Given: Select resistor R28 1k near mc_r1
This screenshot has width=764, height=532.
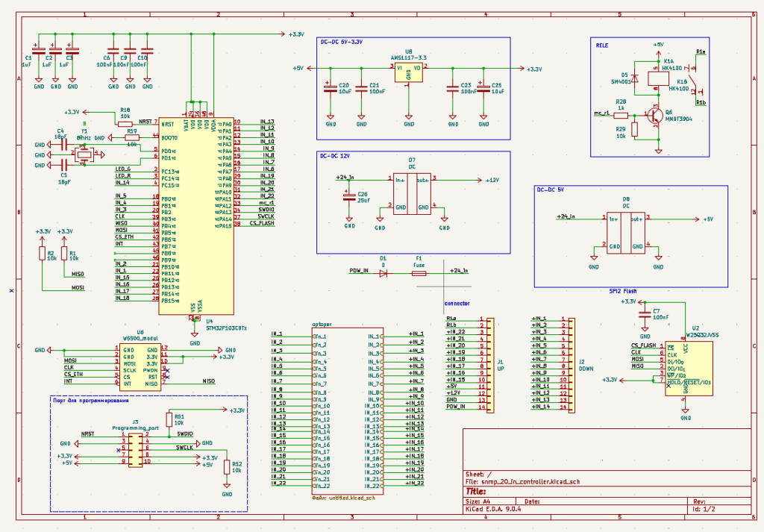Looking at the screenshot, I should pyautogui.click(x=621, y=116).
